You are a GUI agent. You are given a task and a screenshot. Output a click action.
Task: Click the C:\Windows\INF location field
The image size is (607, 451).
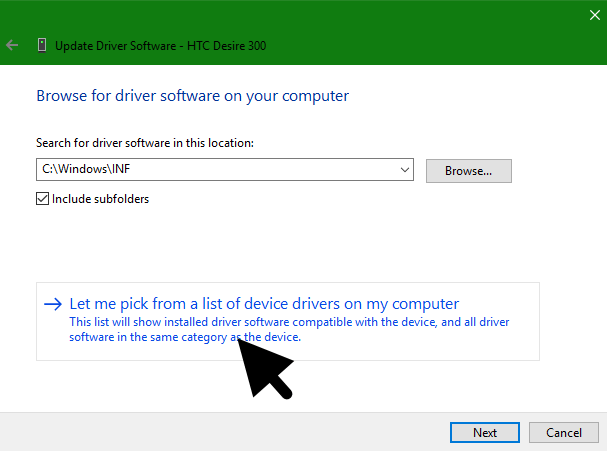tap(225, 169)
